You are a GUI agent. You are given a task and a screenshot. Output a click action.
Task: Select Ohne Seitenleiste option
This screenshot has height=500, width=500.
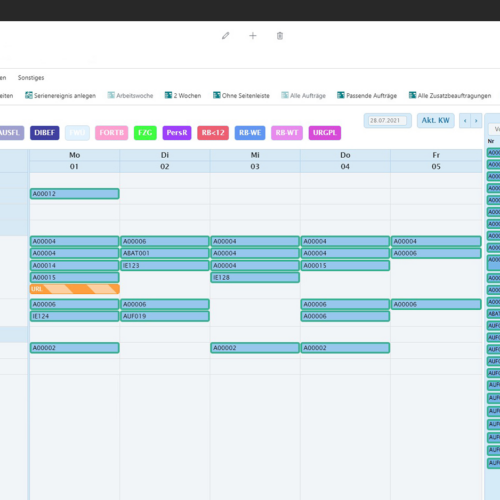tap(241, 96)
